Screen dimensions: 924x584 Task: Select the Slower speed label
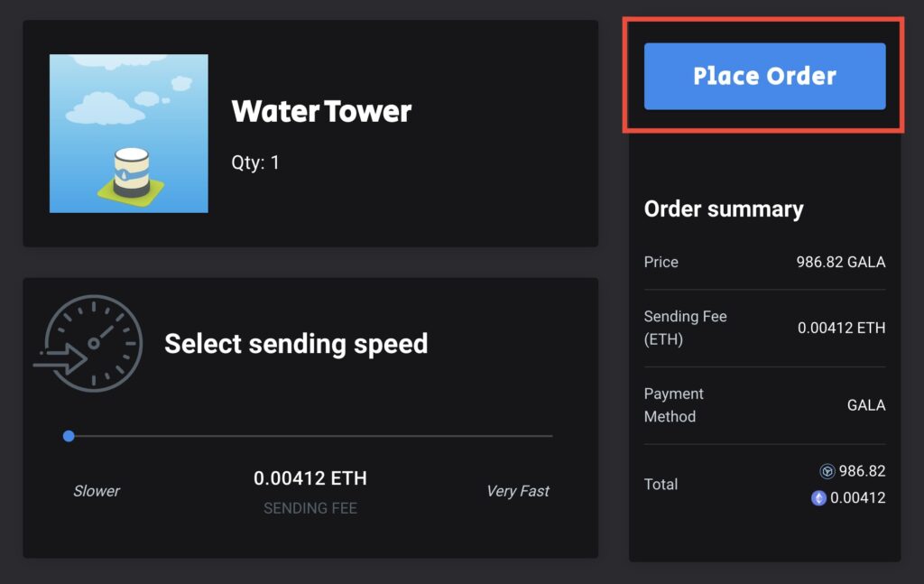coord(96,491)
